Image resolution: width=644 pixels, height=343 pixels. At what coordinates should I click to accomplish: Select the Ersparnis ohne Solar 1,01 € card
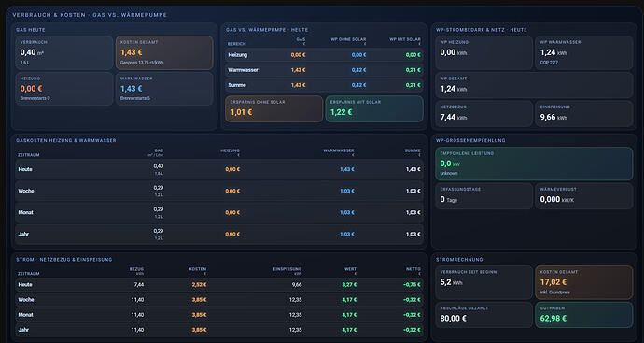point(274,109)
